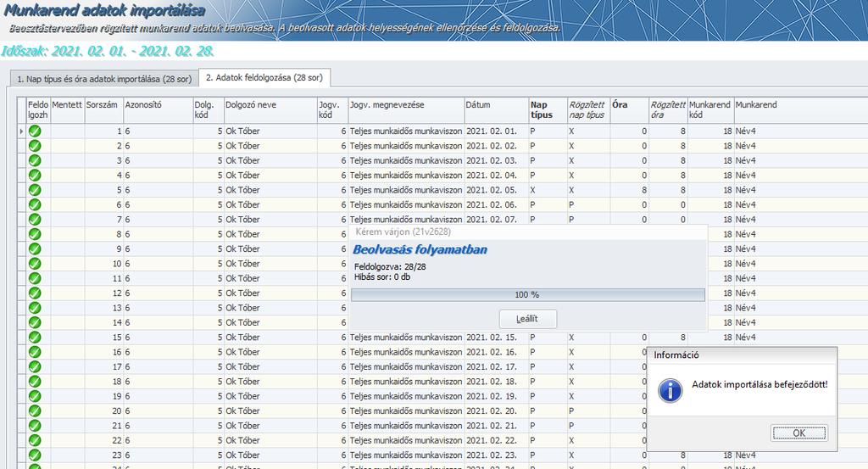
Task: Click Név4 cell in row 10
Action: click(746, 264)
